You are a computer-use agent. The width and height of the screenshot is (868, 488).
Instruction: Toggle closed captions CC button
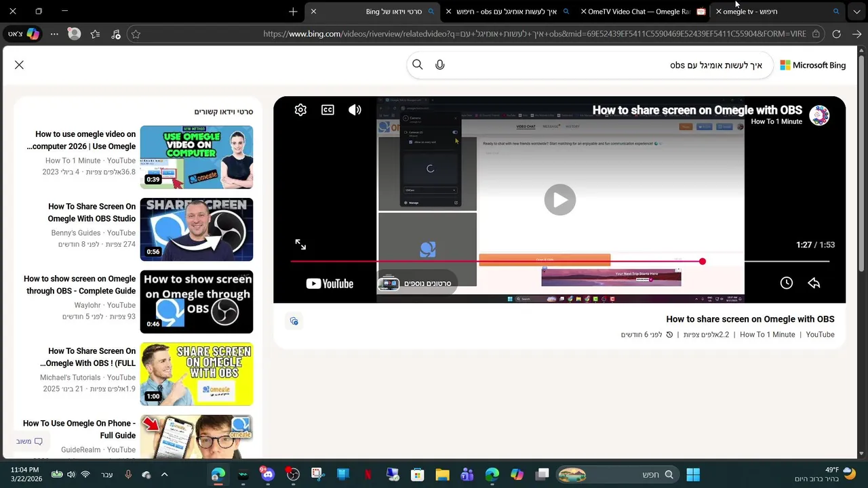328,110
